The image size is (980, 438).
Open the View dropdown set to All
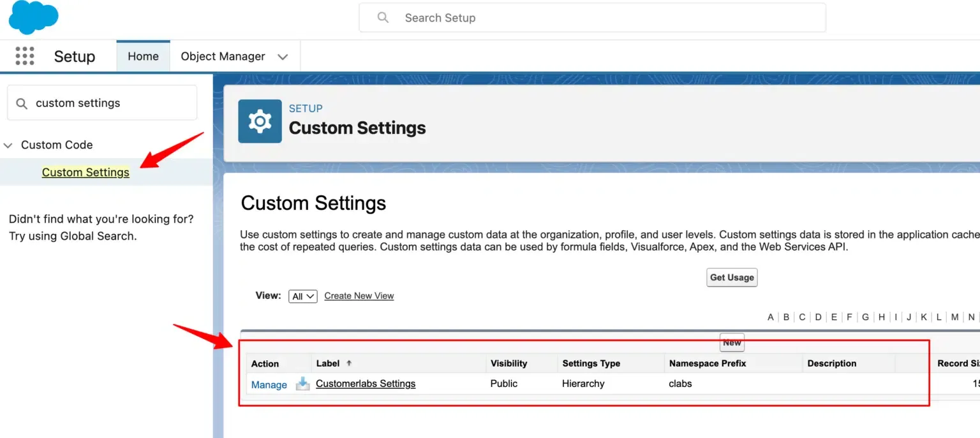pyautogui.click(x=303, y=296)
